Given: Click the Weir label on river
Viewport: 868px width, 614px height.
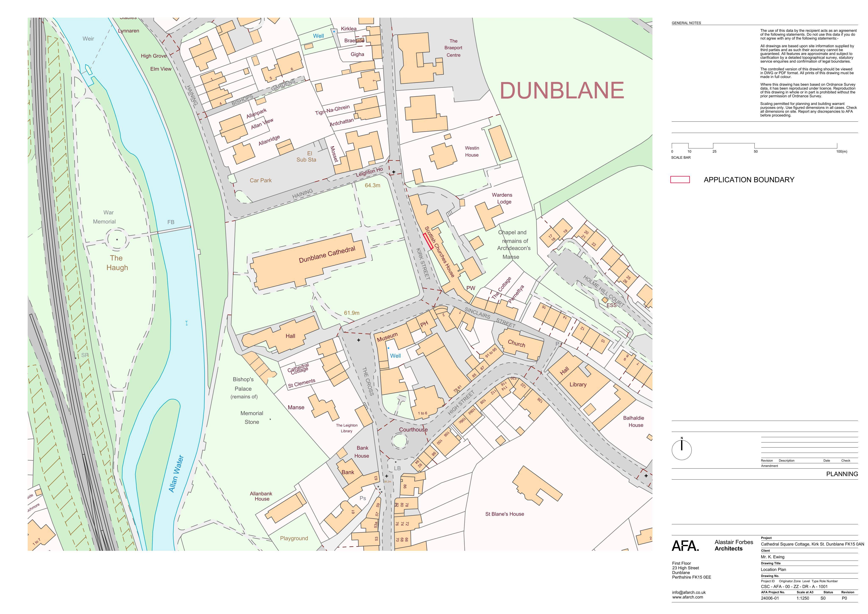Looking at the screenshot, I should click(x=88, y=39).
